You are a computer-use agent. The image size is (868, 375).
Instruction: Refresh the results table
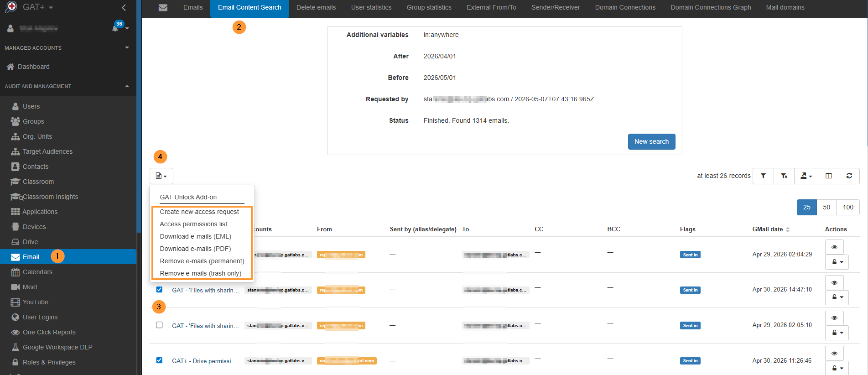click(849, 176)
